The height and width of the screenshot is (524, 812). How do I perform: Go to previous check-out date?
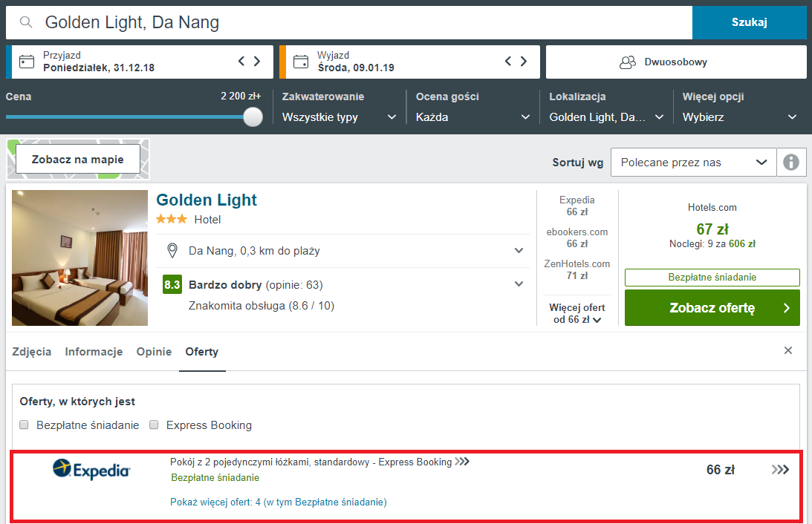click(x=508, y=61)
